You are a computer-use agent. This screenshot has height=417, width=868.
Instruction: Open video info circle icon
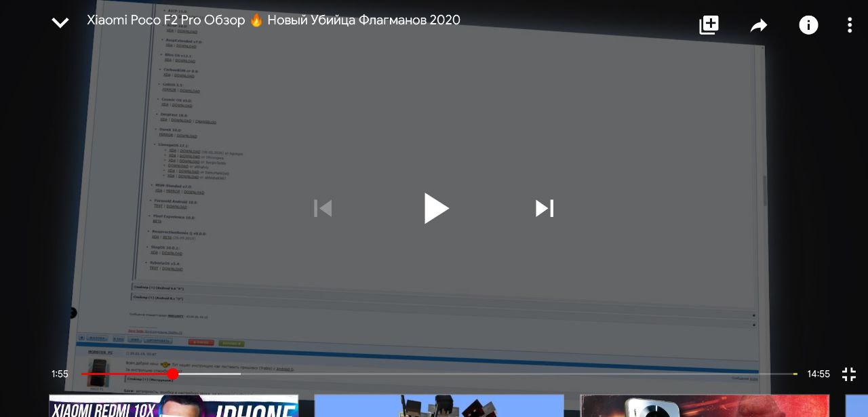point(808,25)
